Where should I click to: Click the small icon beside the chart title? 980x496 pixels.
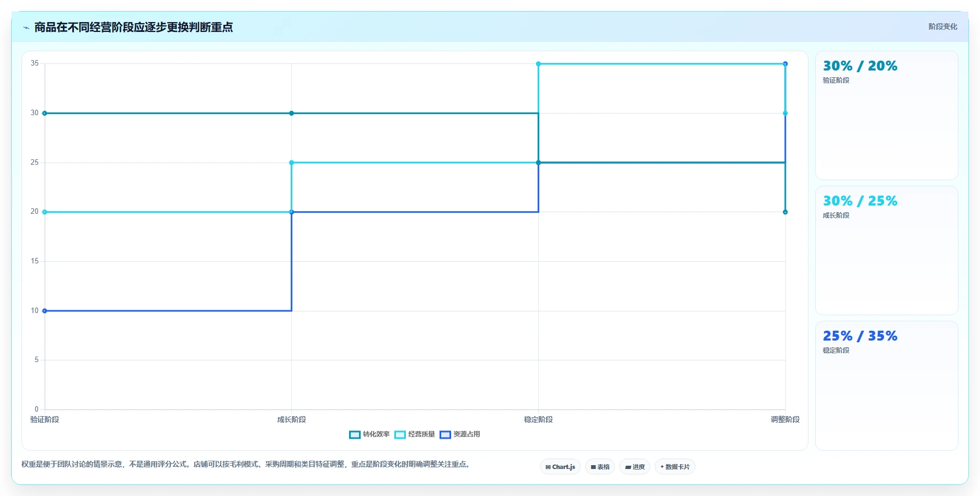coord(26,28)
